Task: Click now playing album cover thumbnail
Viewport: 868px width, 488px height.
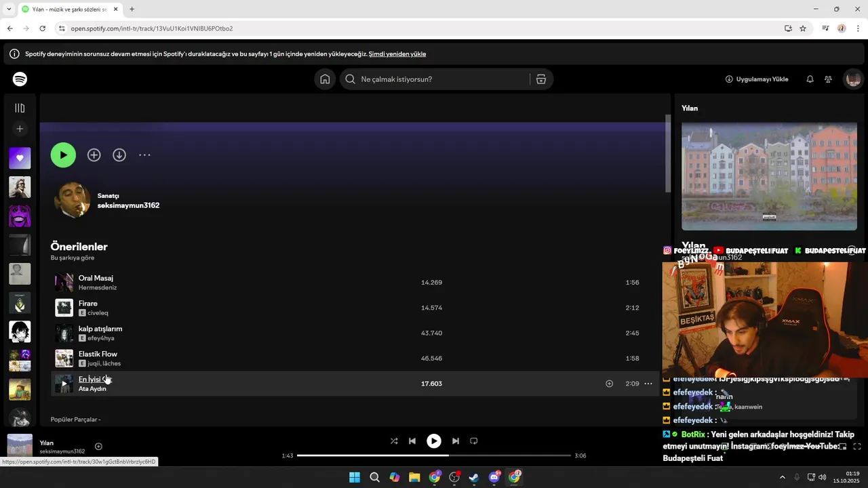Action: pyautogui.click(x=20, y=446)
